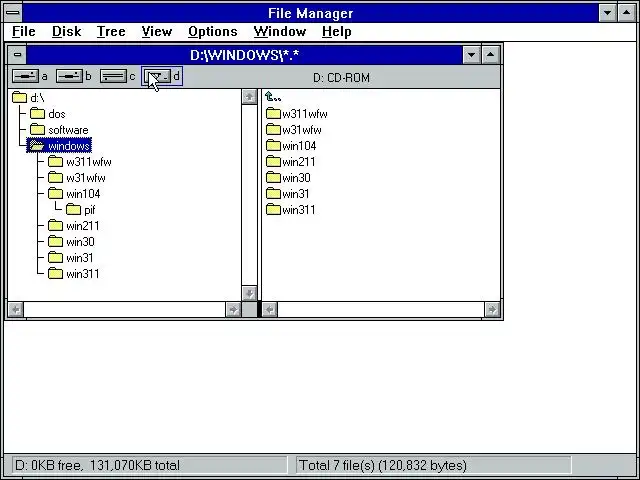Viewport: 640px width, 480px height.
Task: Open the View menu
Action: pyautogui.click(x=157, y=31)
